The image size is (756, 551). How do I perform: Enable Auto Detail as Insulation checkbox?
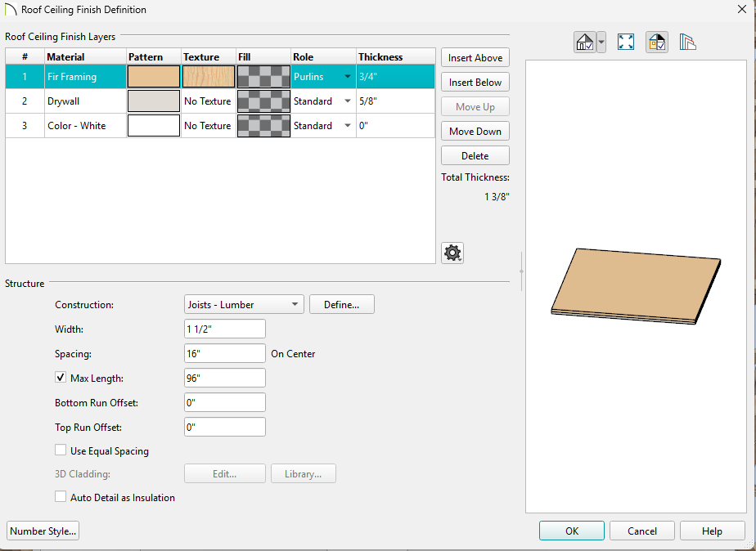[61, 497]
